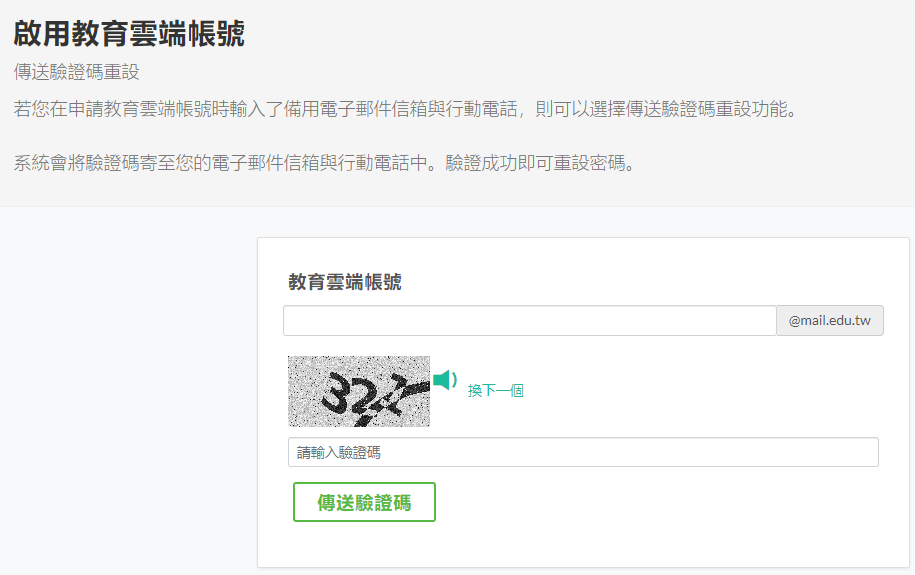Image resolution: width=915 pixels, height=575 pixels.
Task: Click the 傳送驗證碼重設 subtitle text
Action: (76, 72)
